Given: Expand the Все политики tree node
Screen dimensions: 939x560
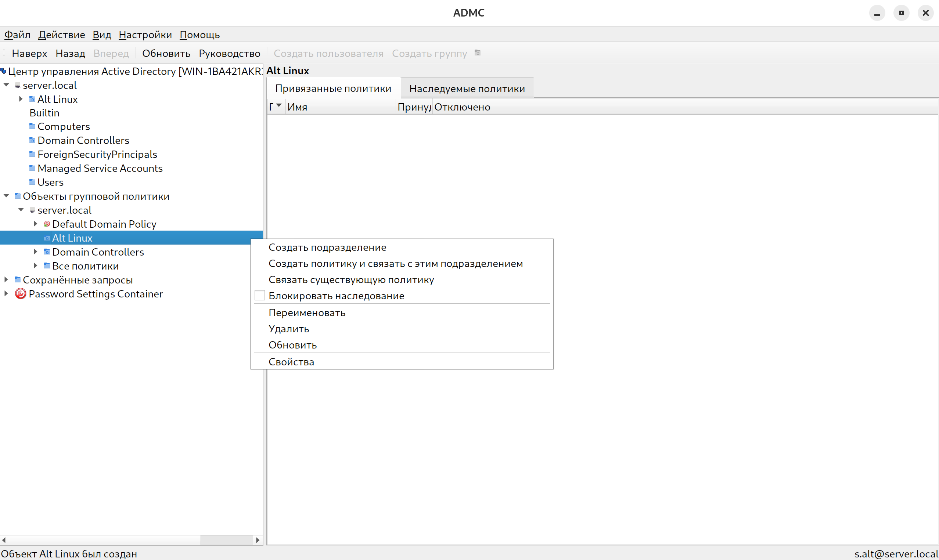Looking at the screenshot, I should click(36, 265).
